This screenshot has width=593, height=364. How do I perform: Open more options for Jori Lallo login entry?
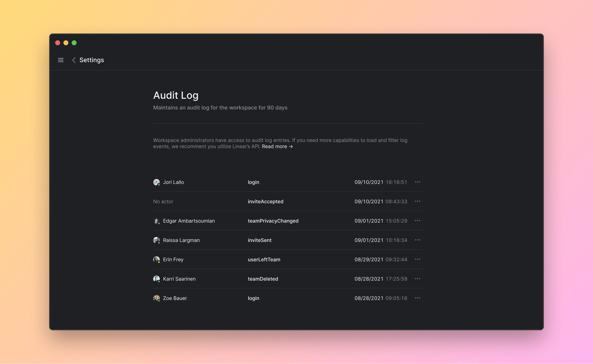click(x=417, y=182)
